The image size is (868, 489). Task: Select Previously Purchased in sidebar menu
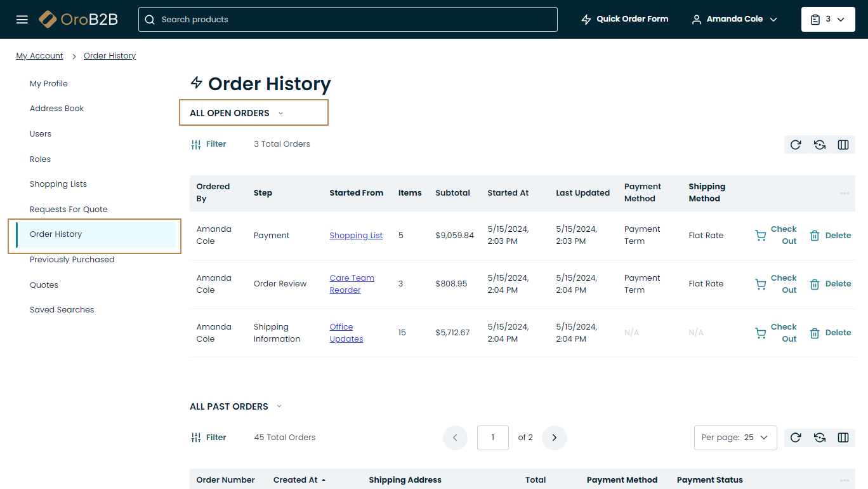tap(72, 260)
